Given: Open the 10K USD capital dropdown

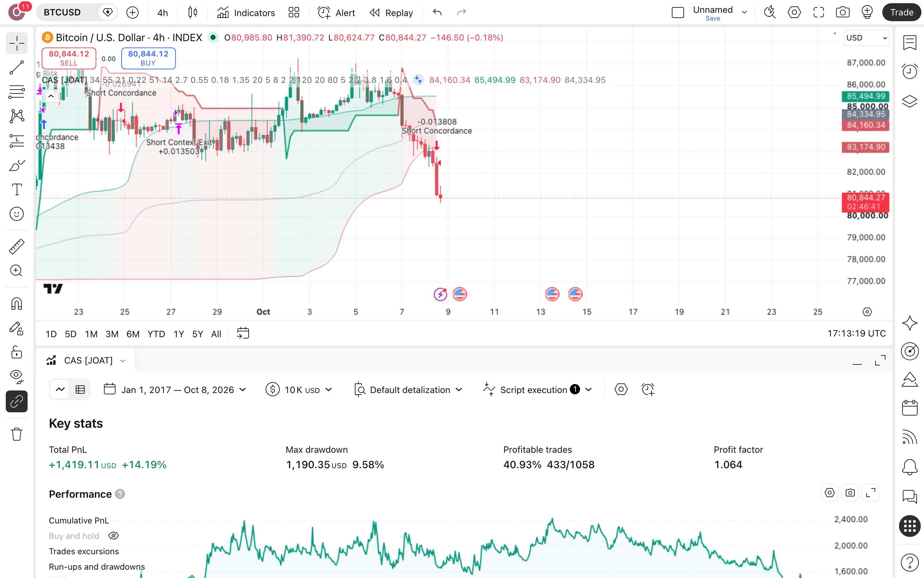Looking at the screenshot, I should click(x=299, y=390).
